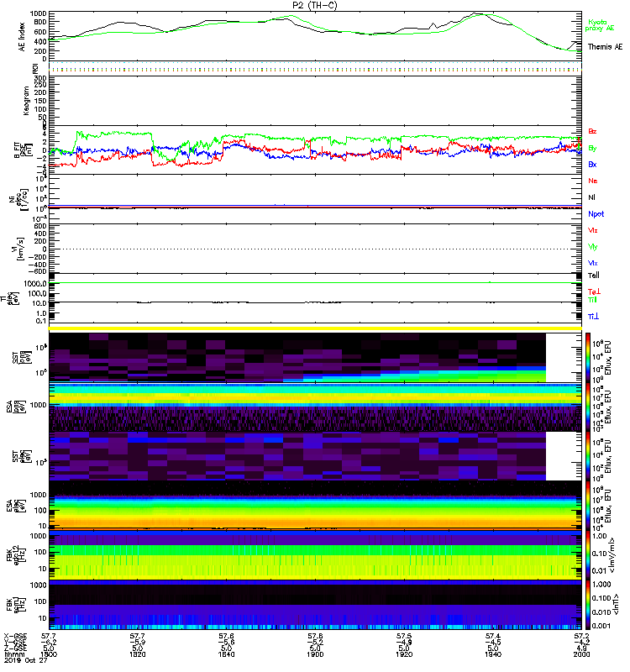The height and width of the screenshot is (672, 630).
Task: Click the mV/m color bar beside FBK edc12 panel
Action: tap(588, 555)
